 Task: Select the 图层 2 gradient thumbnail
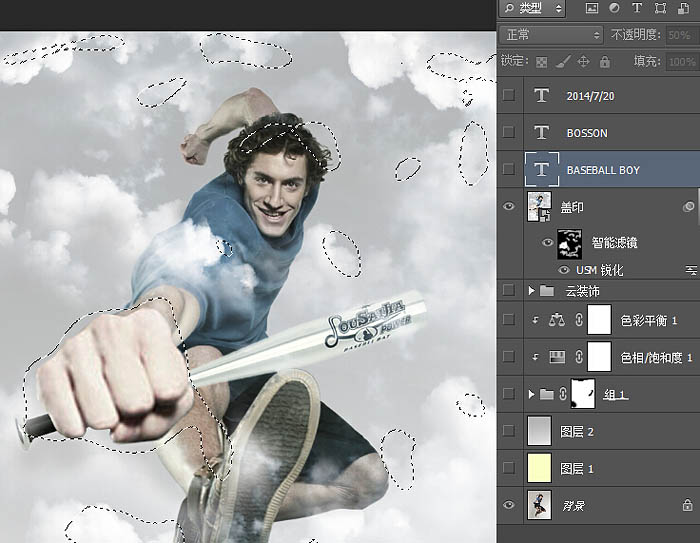[539, 431]
